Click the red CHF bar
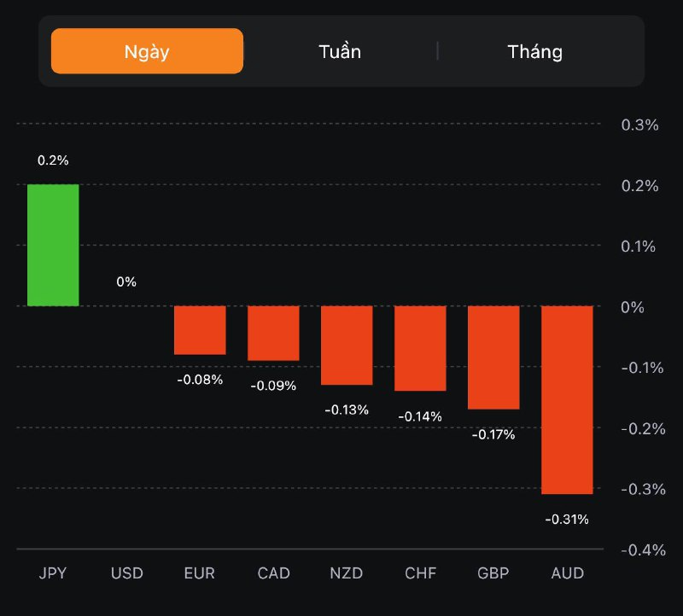Screen dimensions: 683x616 click(420, 348)
